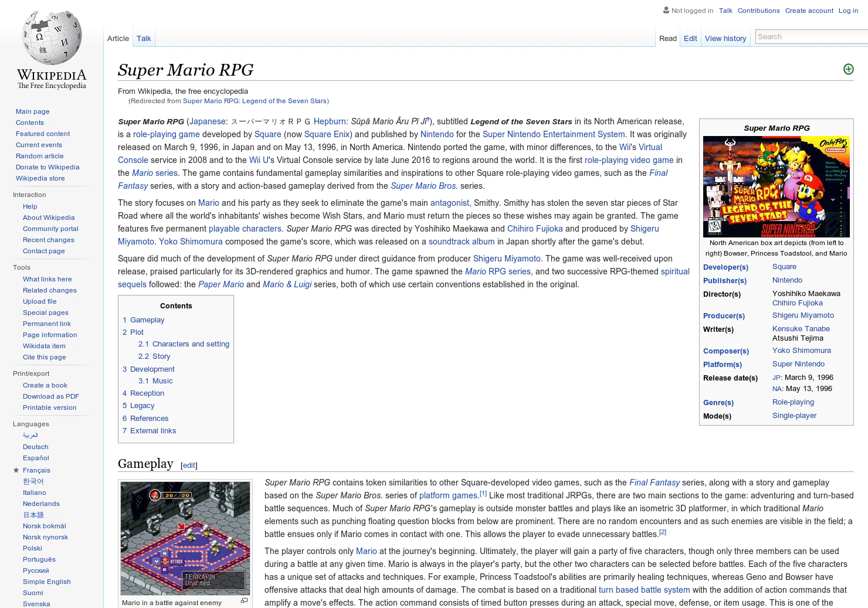The height and width of the screenshot is (608, 868).
Task: Open turn based battle system link
Action: 644,590
